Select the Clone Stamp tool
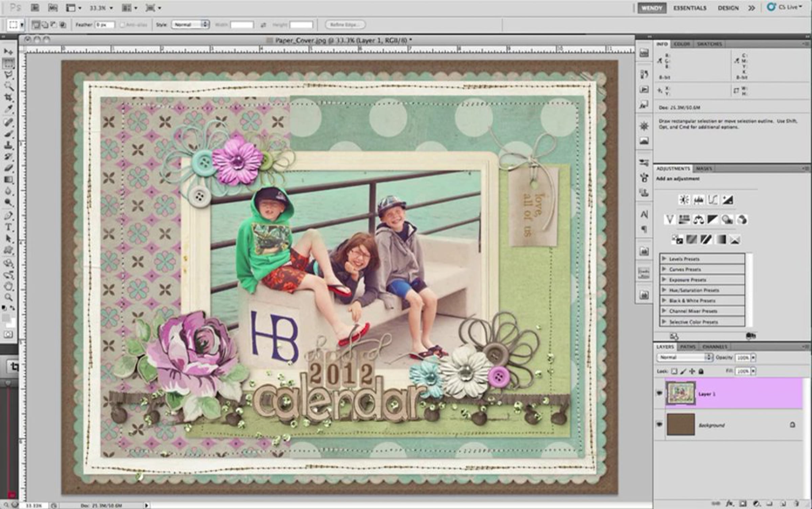Image resolution: width=812 pixels, height=509 pixels. click(8, 146)
